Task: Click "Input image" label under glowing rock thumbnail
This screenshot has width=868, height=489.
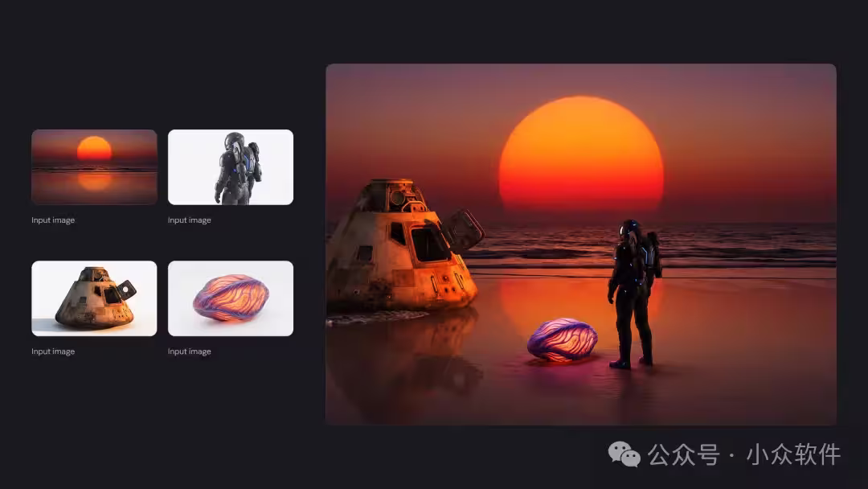Action: pos(190,351)
